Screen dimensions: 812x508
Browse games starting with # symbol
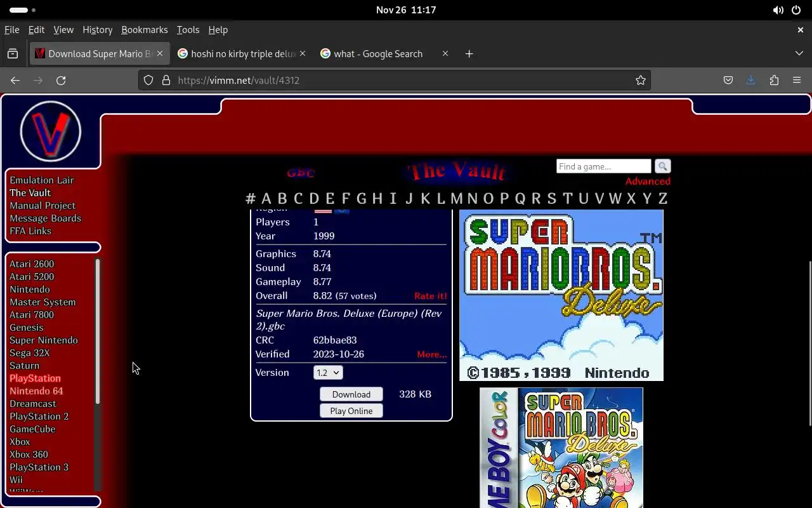pyautogui.click(x=251, y=199)
